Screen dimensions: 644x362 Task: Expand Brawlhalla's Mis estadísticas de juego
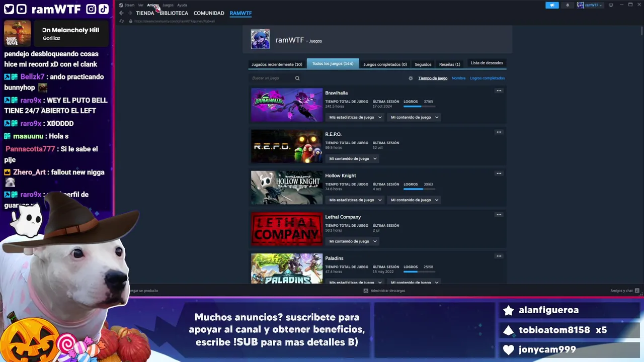355,117
